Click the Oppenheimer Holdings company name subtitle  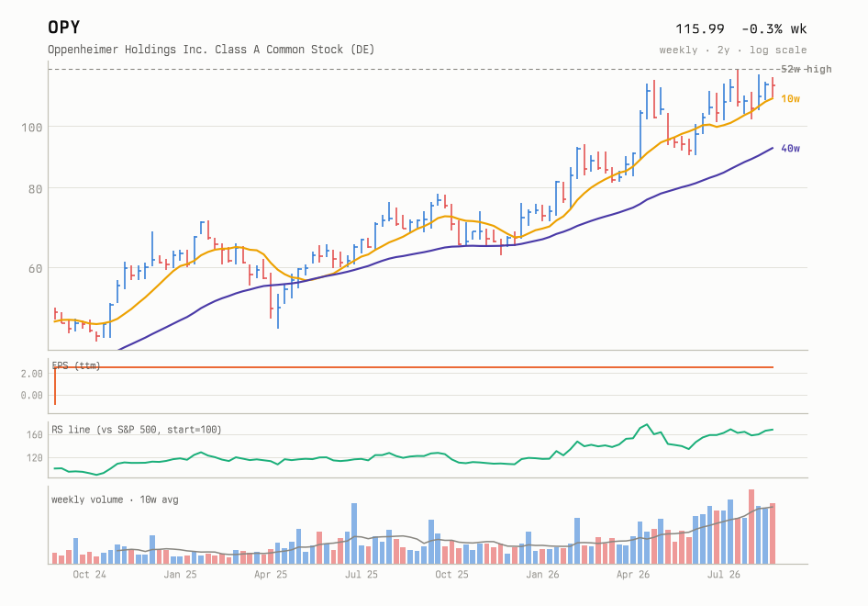click(211, 50)
